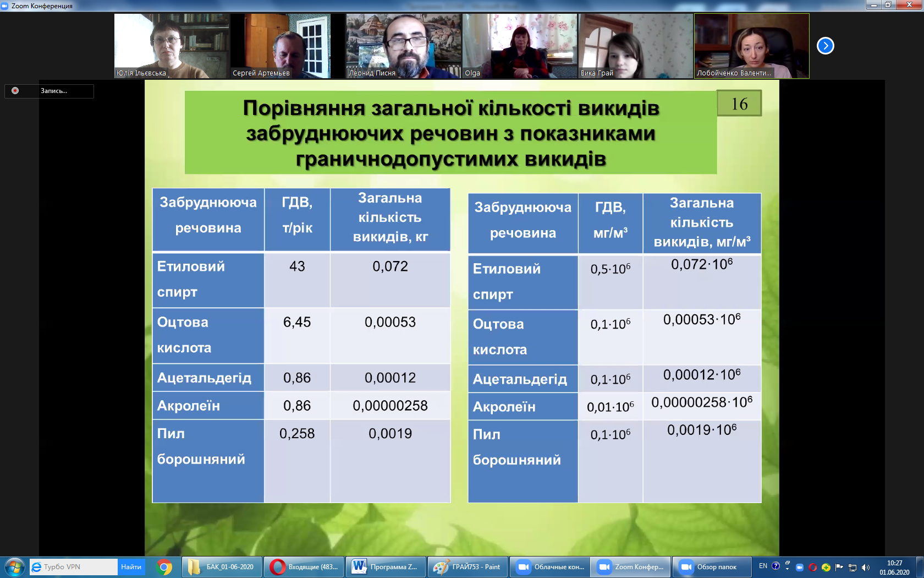
Task: Click slide number 16 box
Action: 739,103
